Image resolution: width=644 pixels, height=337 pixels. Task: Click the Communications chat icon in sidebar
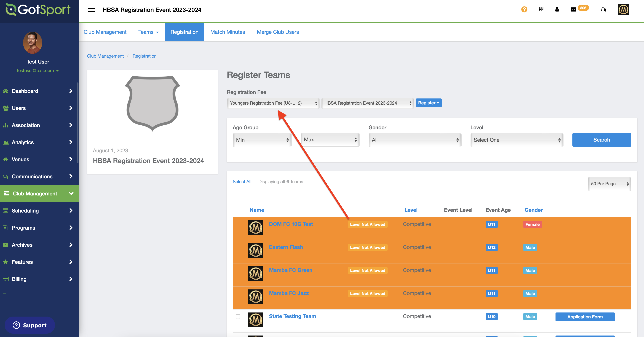coord(6,176)
